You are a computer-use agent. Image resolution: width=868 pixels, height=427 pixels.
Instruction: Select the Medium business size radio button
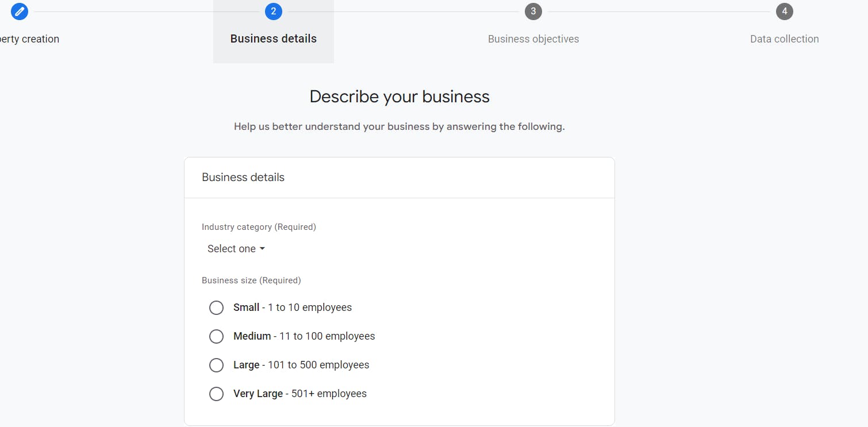pyautogui.click(x=216, y=336)
